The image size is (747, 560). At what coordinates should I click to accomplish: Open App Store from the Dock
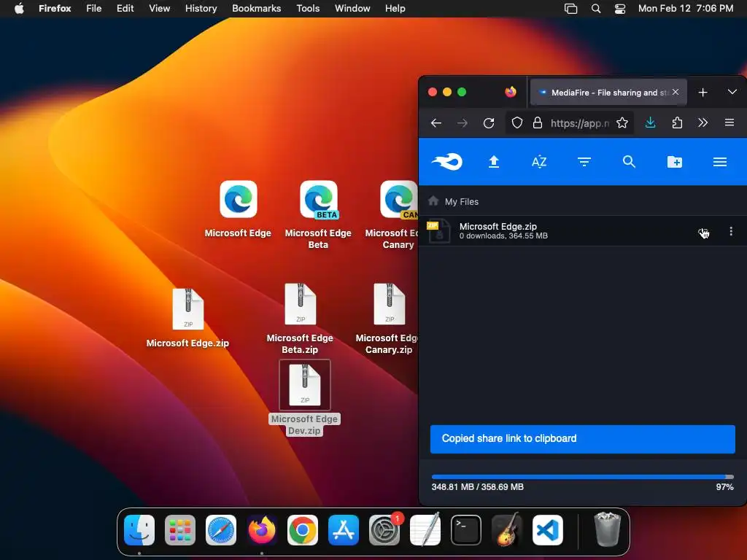[344, 530]
